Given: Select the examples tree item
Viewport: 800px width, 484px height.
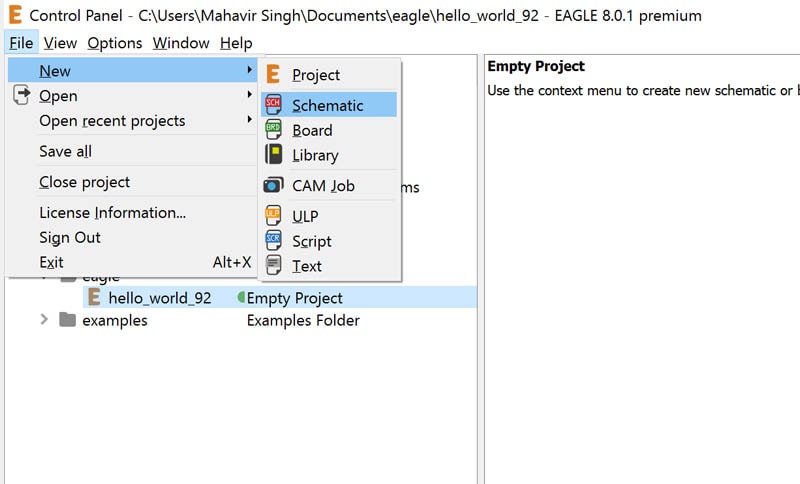Looking at the screenshot, I should (x=115, y=320).
